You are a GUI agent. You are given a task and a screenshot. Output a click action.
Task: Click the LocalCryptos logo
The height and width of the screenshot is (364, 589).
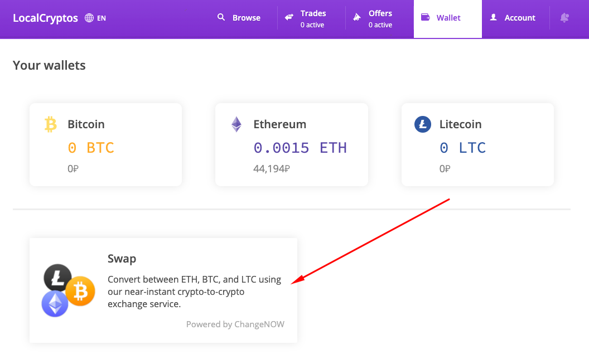[45, 17]
